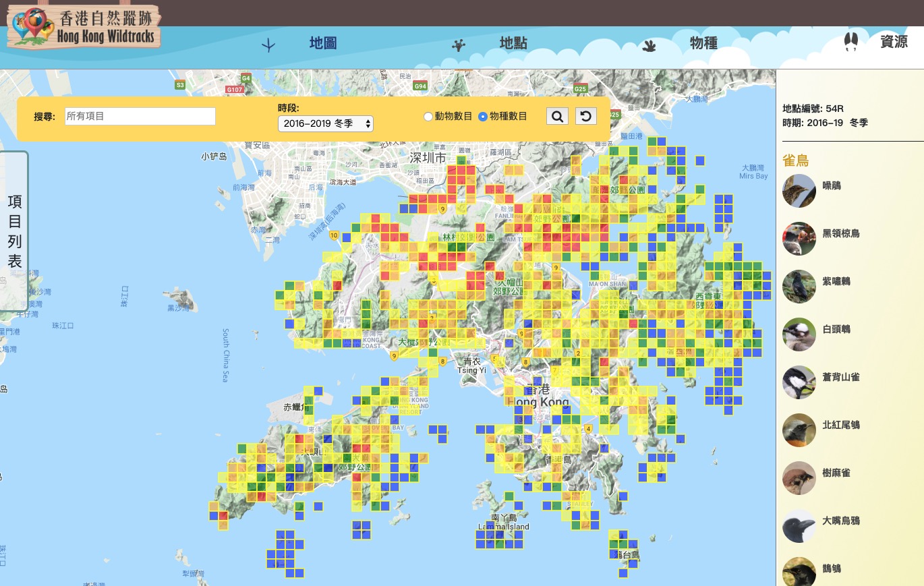Click the 黑領椋鳥 bird thumbnail
Viewport: 924px width, 586px height.
(799, 238)
